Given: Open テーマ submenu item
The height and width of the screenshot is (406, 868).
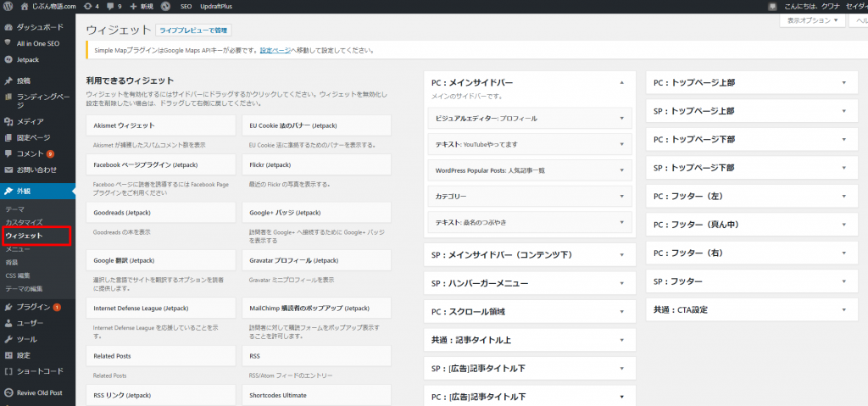Looking at the screenshot, I should click(14, 209).
